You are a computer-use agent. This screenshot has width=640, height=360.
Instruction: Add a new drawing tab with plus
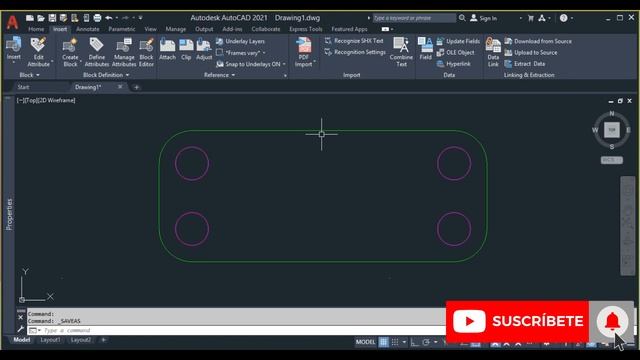136,87
